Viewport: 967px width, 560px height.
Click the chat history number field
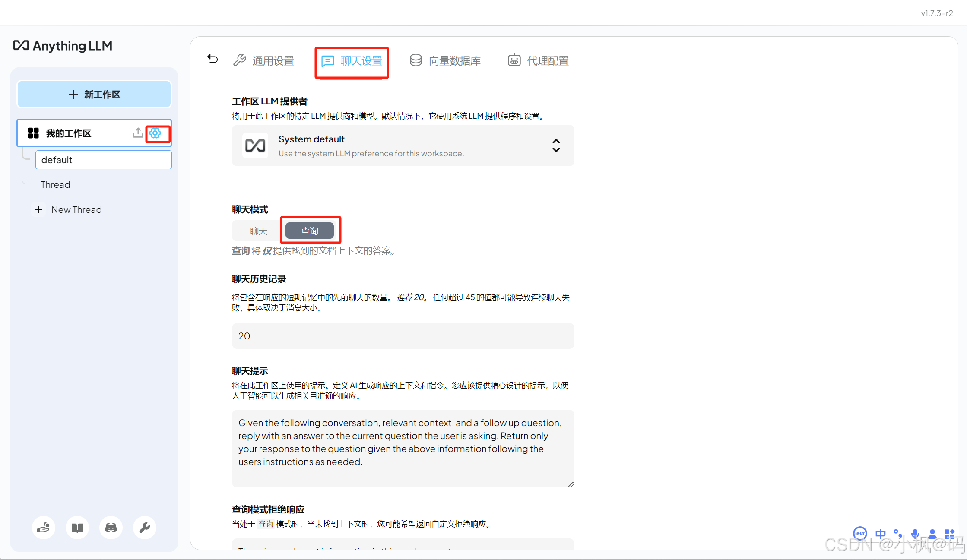coord(403,336)
